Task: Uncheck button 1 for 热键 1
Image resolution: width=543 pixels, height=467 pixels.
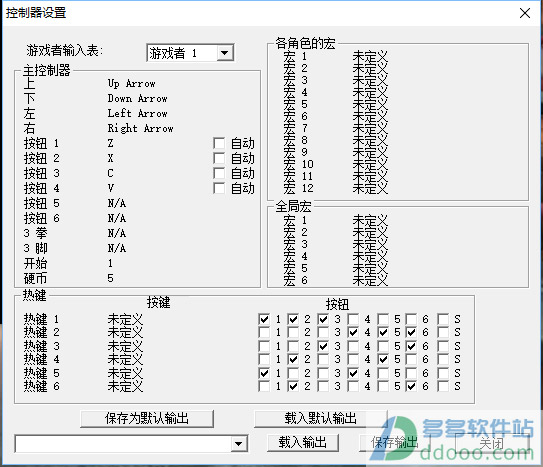Action: point(264,319)
